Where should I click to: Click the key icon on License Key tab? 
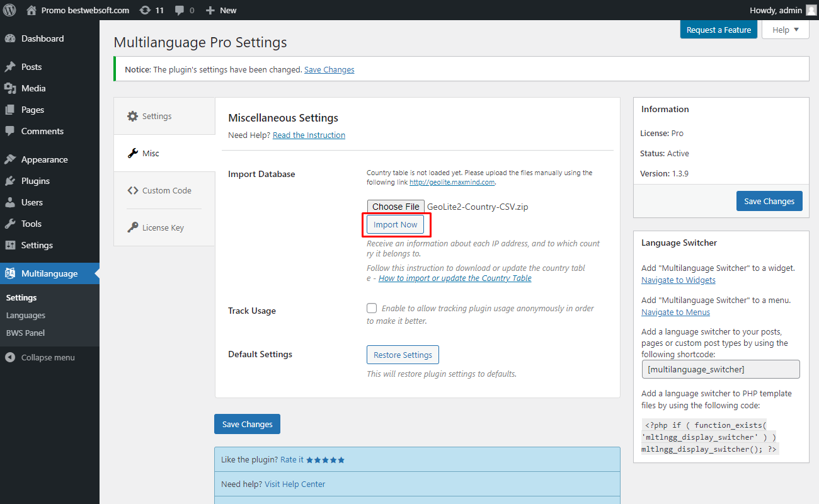(132, 227)
